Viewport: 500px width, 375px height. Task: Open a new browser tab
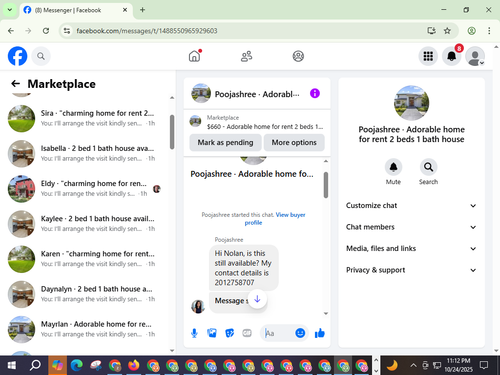pyautogui.click(x=142, y=10)
